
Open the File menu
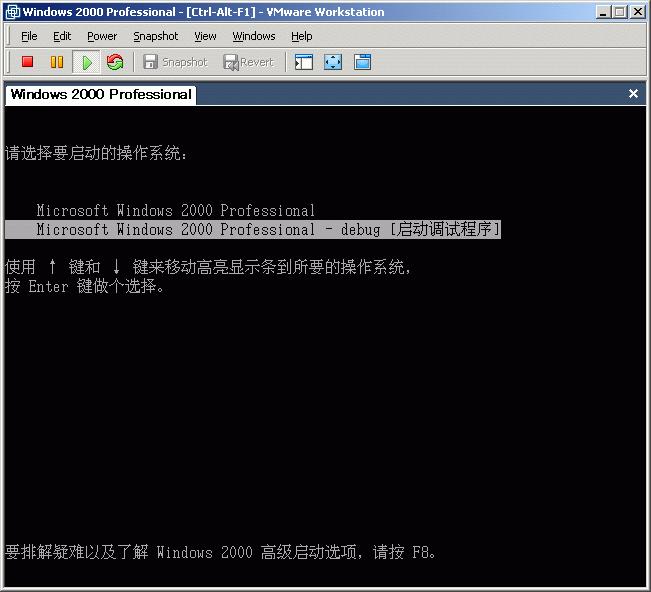pyautogui.click(x=29, y=37)
